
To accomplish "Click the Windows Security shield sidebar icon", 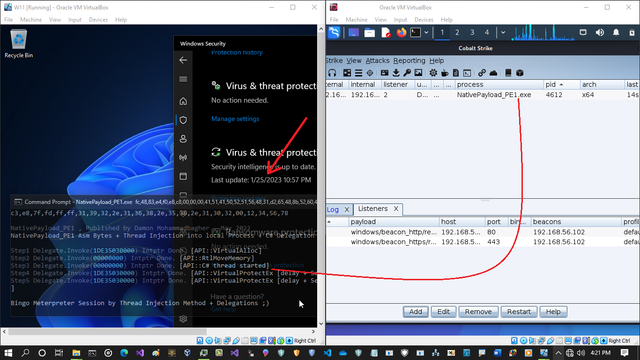I will tap(183, 120).
